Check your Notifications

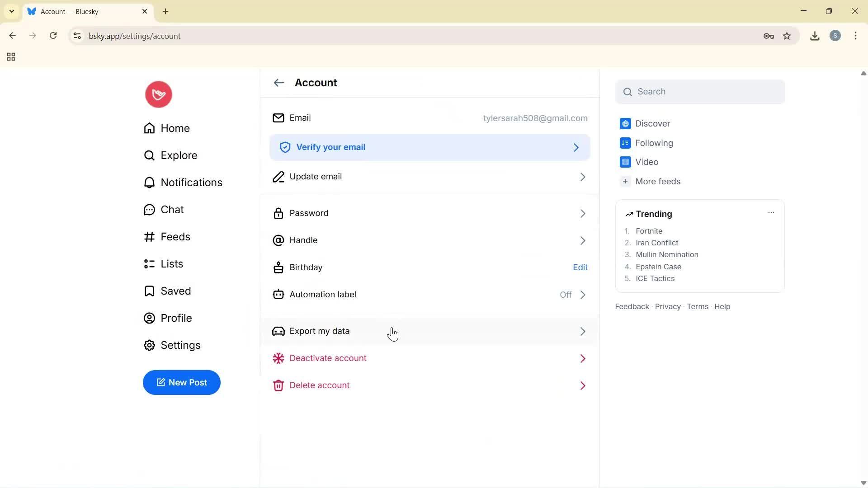(x=192, y=183)
